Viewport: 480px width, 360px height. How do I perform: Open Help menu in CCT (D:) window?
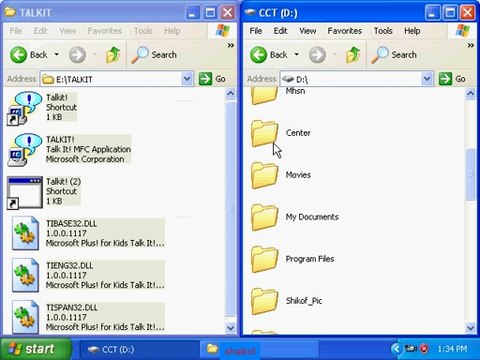click(412, 31)
